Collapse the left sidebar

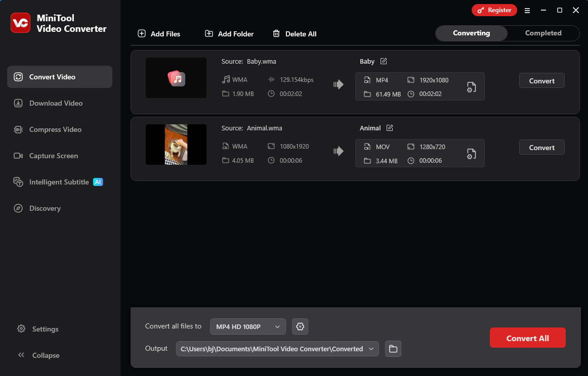pyautogui.click(x=38, y=355)
